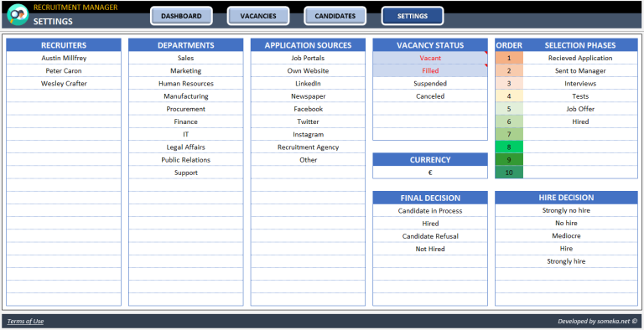The width and height of the screenshot is (644, 330).
Task: Select the Job Offer phase cell
Action: [580, 109]
